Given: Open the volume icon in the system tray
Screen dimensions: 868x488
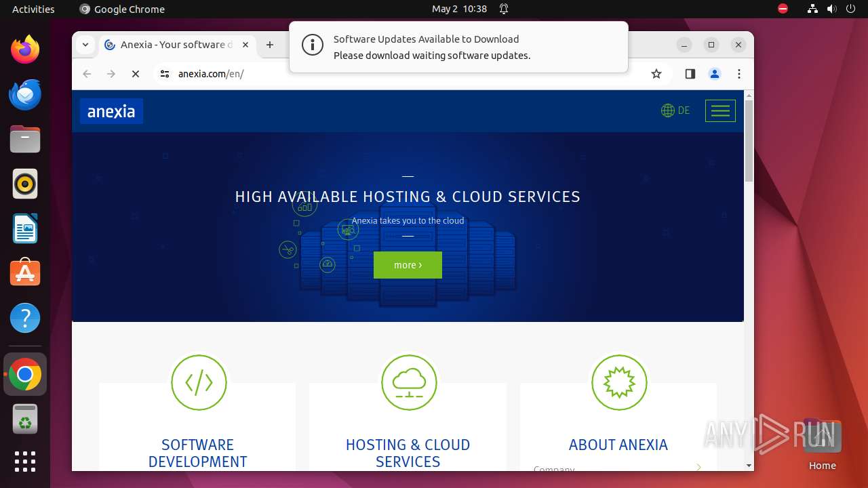Looking at the screenshot, I should (x=831, y=9).
